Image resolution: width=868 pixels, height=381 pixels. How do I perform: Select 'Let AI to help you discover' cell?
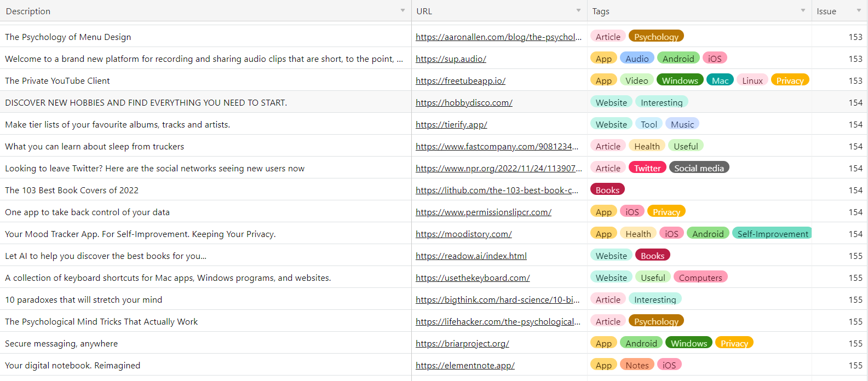tap(205, 255)
